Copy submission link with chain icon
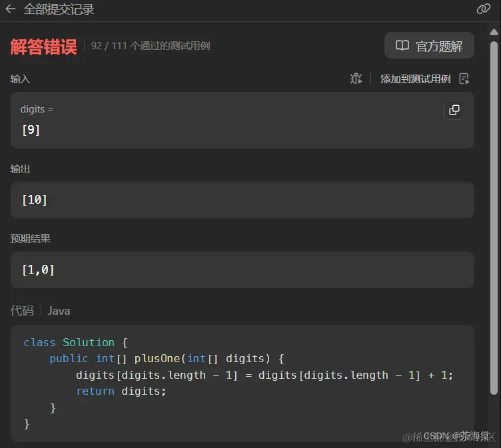Viewport: 501px width, 448px height. click(483, 9)
